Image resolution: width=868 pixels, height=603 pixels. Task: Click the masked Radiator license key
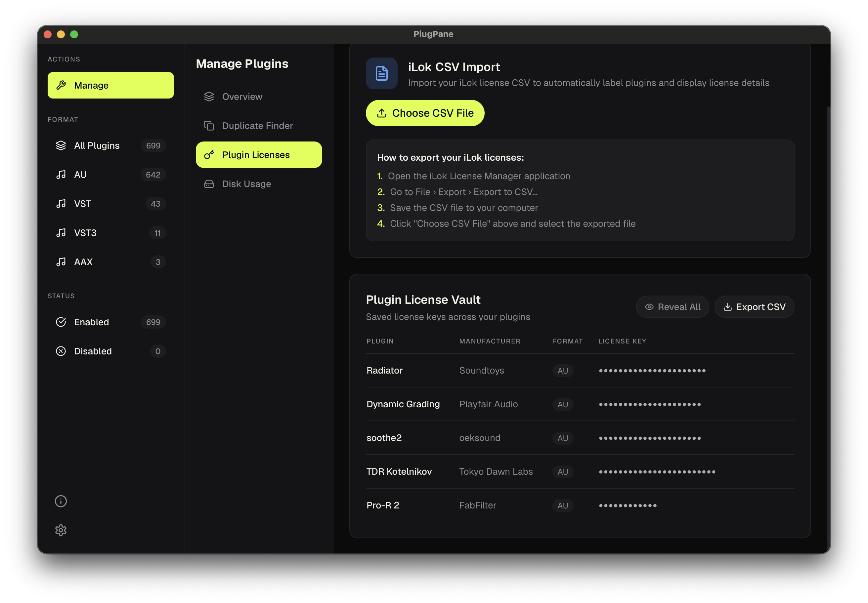pos(652,371)
